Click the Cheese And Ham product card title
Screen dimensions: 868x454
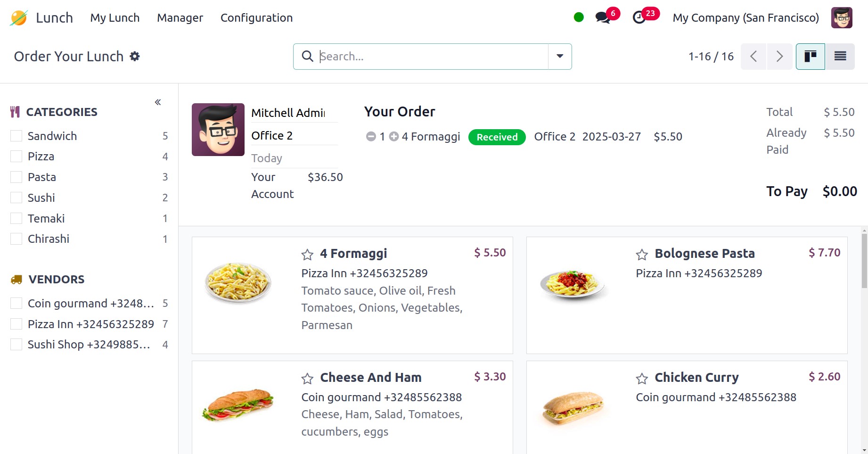pyautogui.click(x=370, y=378)
